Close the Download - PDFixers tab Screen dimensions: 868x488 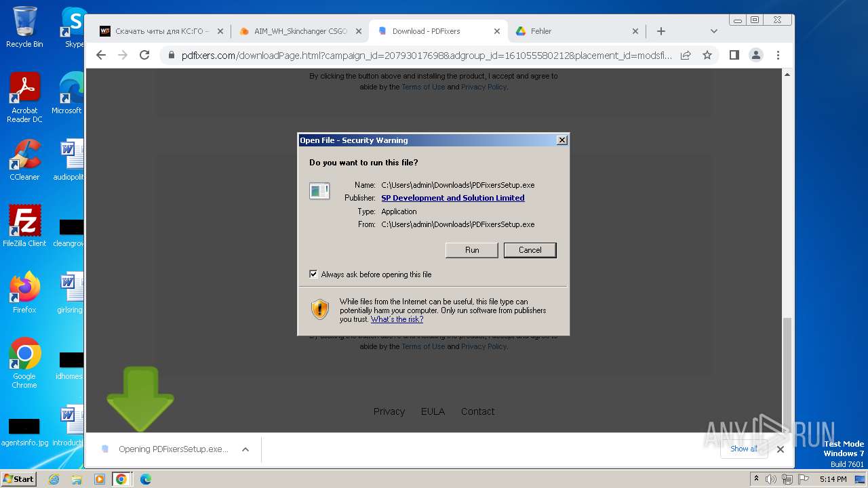pyautogui.click(x=497, y=31)
